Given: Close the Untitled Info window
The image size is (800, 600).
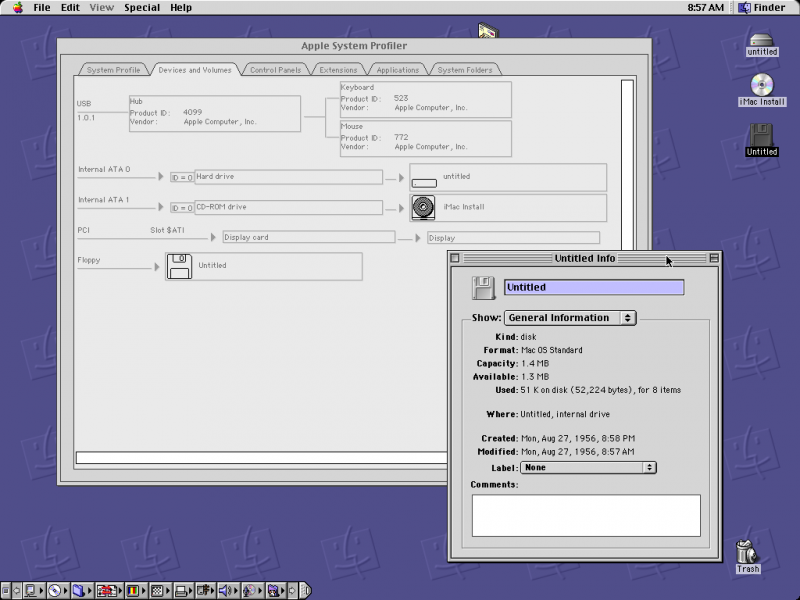Looking at the screenshot, I should [455, 258].
